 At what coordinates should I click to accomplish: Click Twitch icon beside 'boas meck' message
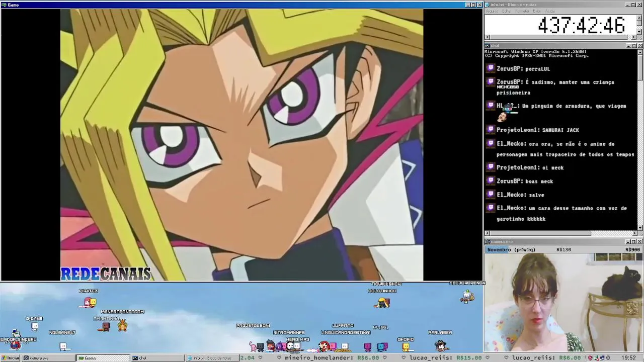click(491, 180)
